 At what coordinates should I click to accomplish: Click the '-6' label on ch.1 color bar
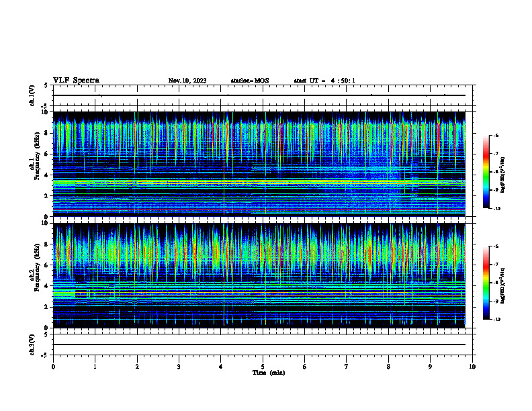pos(496,135)
